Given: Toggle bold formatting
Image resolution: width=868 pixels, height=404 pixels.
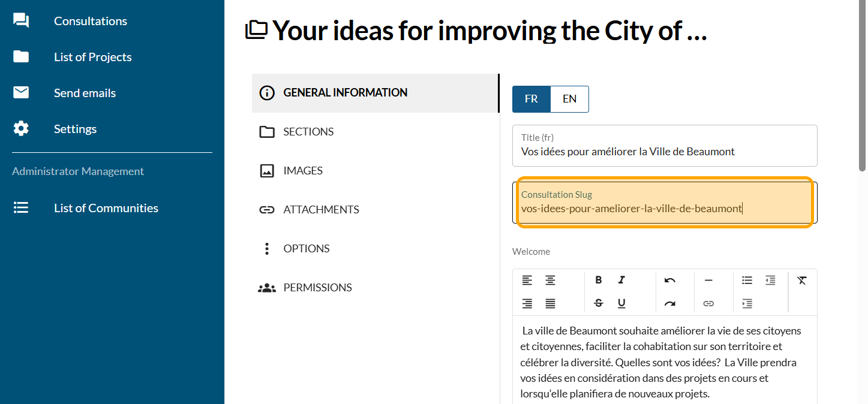Looking at the screenshot, I should tap(598, 281).
